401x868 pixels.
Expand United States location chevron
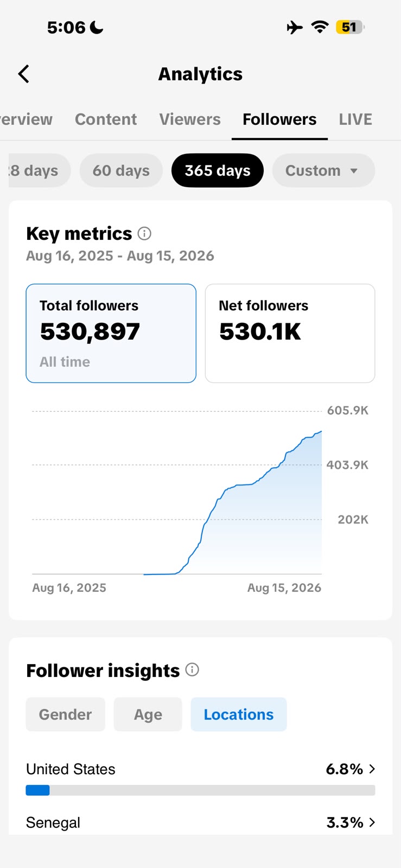coord(372,769)
